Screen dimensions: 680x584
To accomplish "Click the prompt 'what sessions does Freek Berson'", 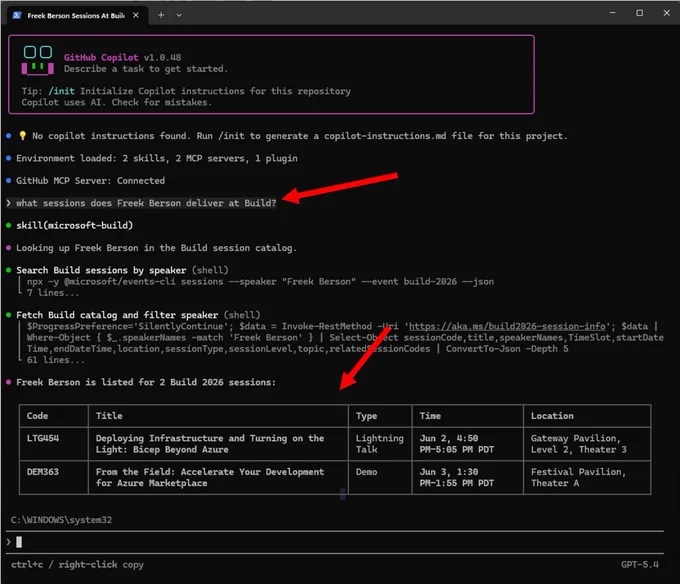I will click(x=146, y=203).
